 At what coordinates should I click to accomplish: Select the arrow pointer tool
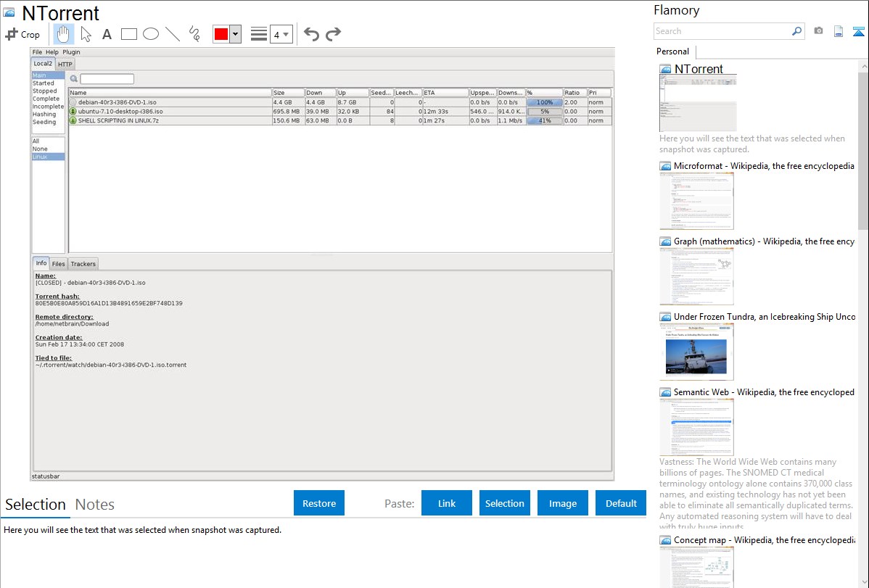point(86,34)
